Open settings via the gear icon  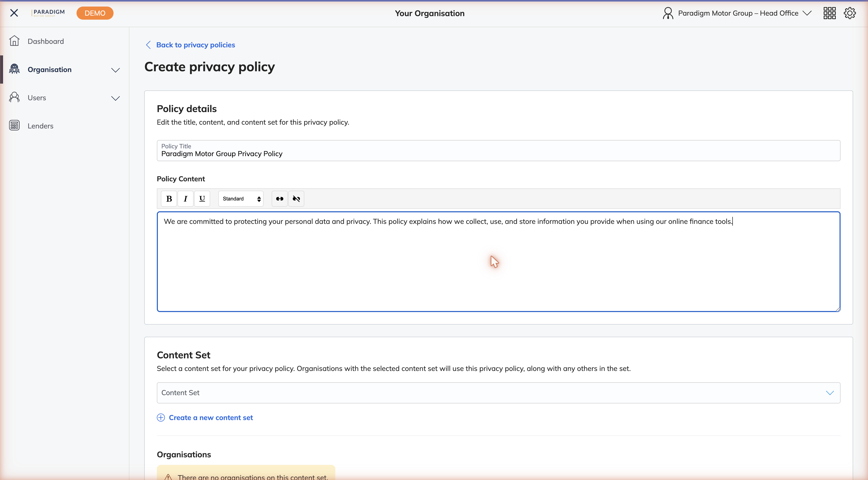(850, 13)
